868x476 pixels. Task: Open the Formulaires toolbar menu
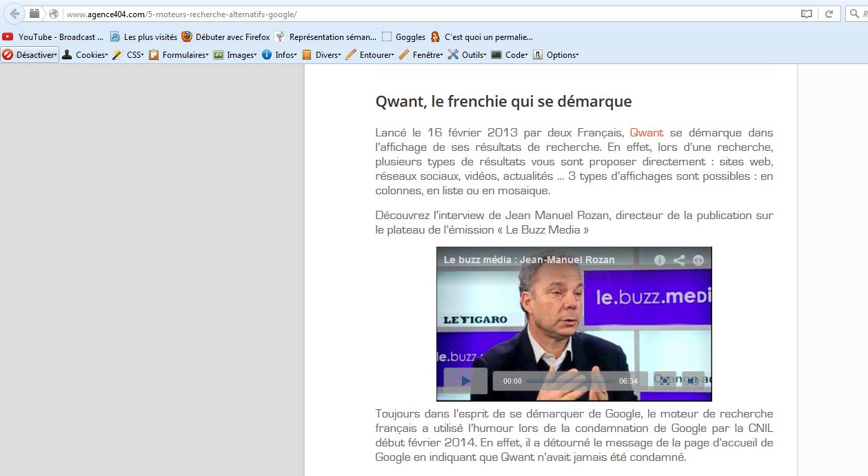[x=179, y=55]
